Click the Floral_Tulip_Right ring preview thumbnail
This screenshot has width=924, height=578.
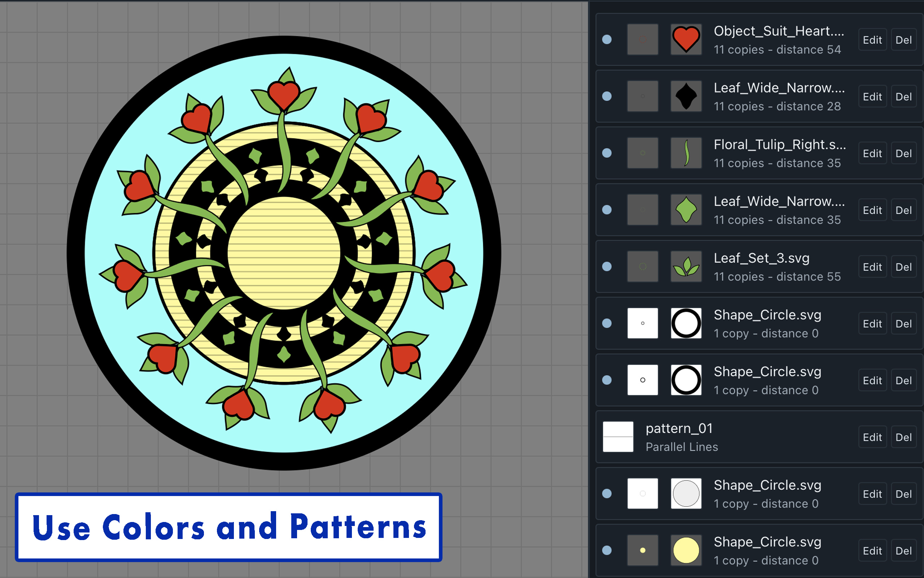[x=642, y=153]
